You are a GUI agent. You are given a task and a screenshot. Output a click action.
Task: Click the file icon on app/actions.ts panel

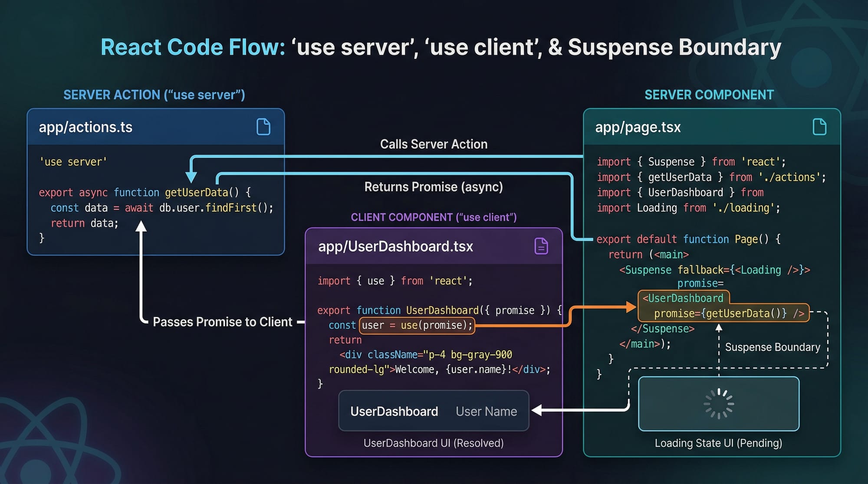(x=263, y=127)
